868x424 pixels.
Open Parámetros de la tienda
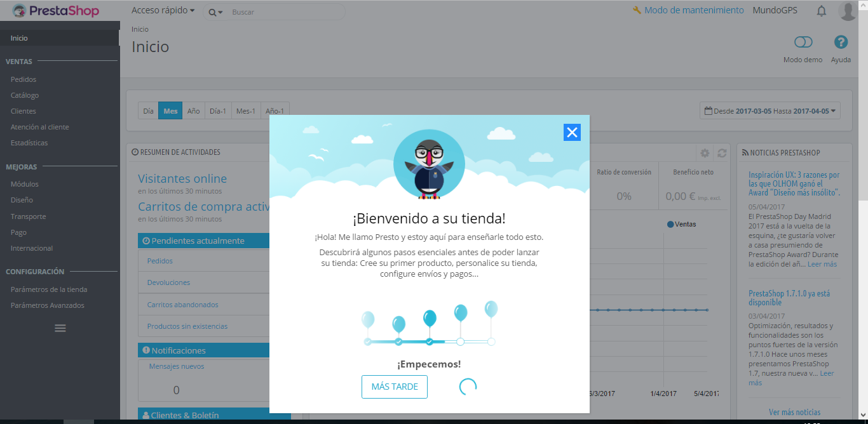click(49, 289)
